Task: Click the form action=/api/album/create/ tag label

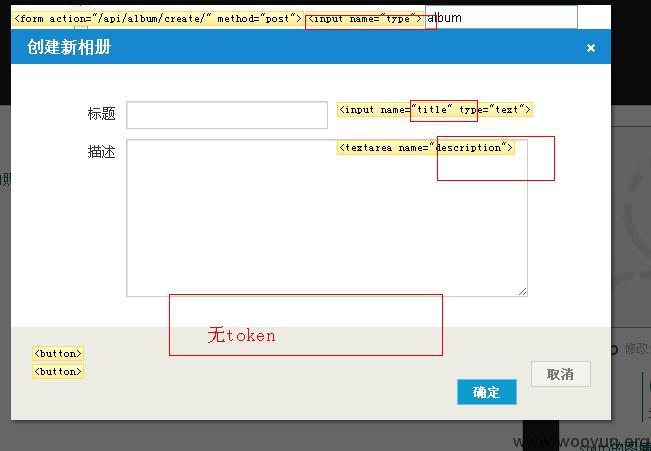Action: point(157,19)
